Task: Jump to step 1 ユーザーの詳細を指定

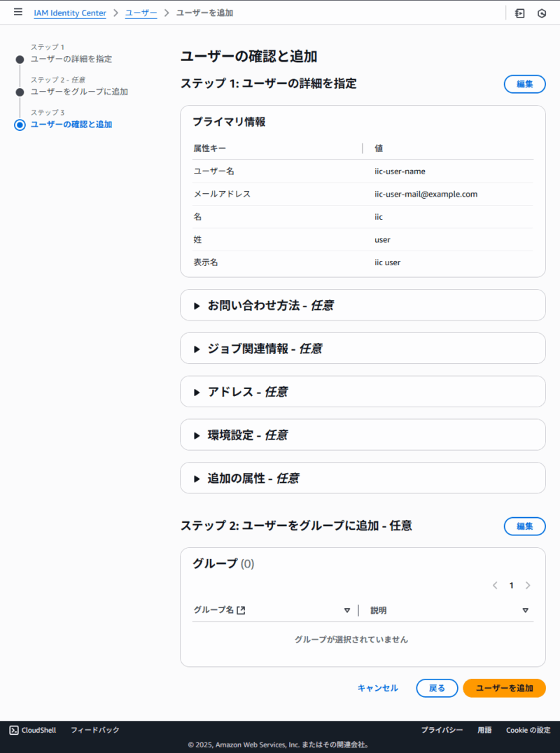Action: (71, 59)
